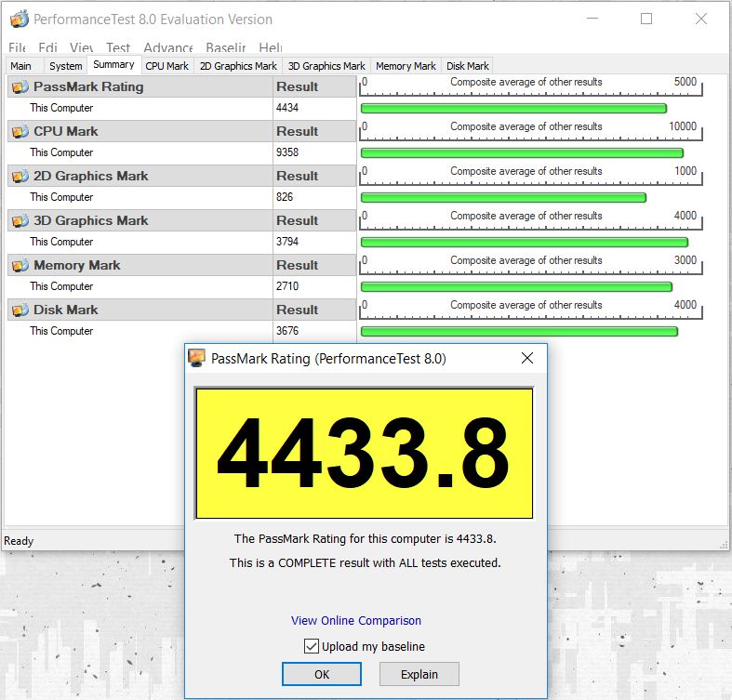Screen dimensions: 732x700
Task: Click the 2D Graphics Mark green result bar
Action: (503, 198)
